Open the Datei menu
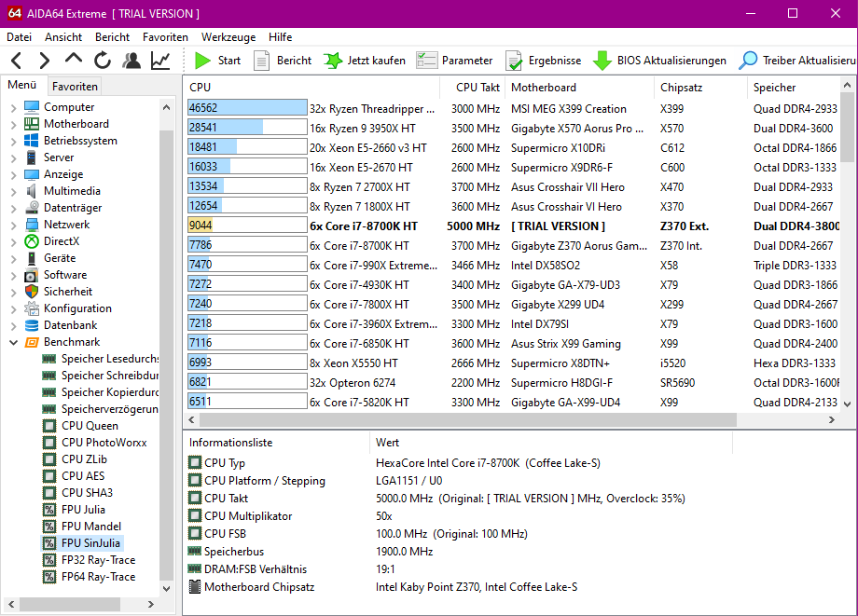The width and height of the screenshot is (858, 616). (20, 37)
